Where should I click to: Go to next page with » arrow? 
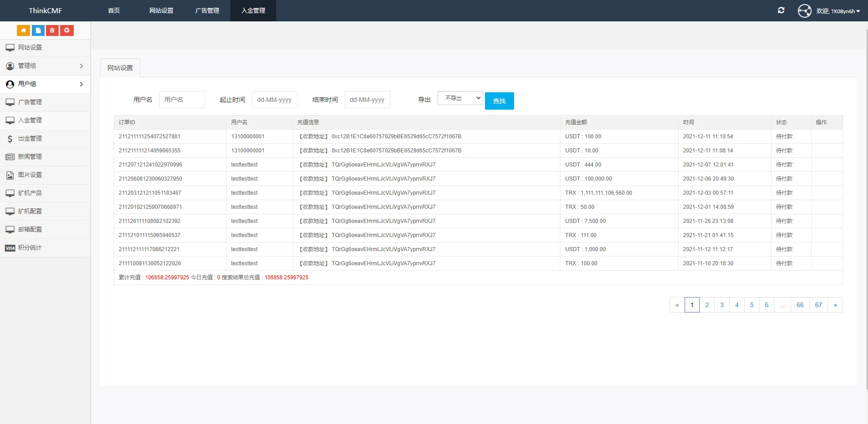835,305
